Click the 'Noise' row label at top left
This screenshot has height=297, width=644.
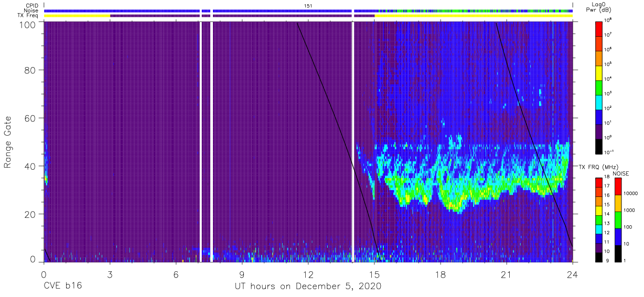tap(32, 10)
